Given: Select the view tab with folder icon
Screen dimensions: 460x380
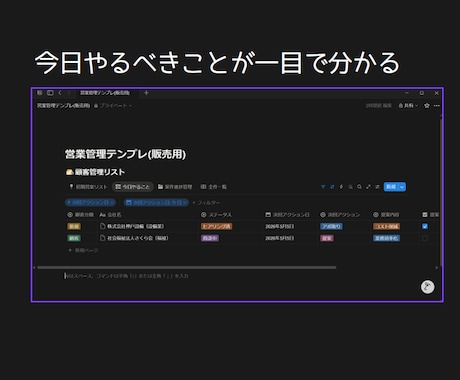Looking at the screenshot, I should pyautogui.click(x=175, y=187).
